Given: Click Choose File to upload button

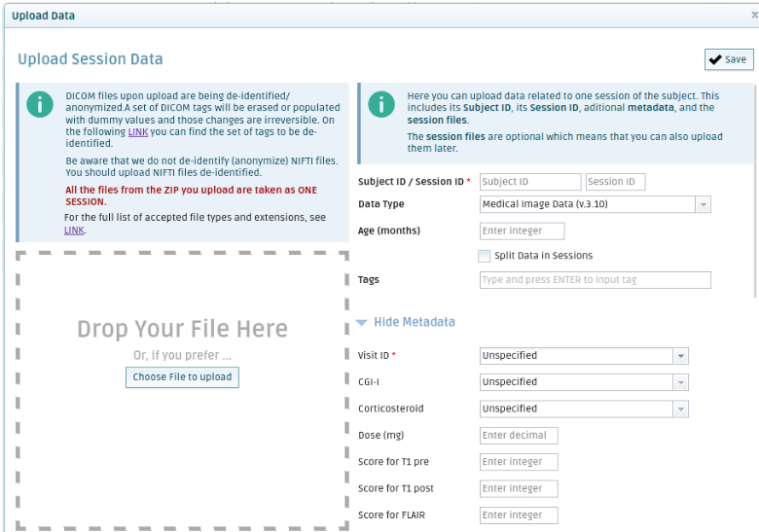Looking at the screenshot, I should (x=182, y=377).
